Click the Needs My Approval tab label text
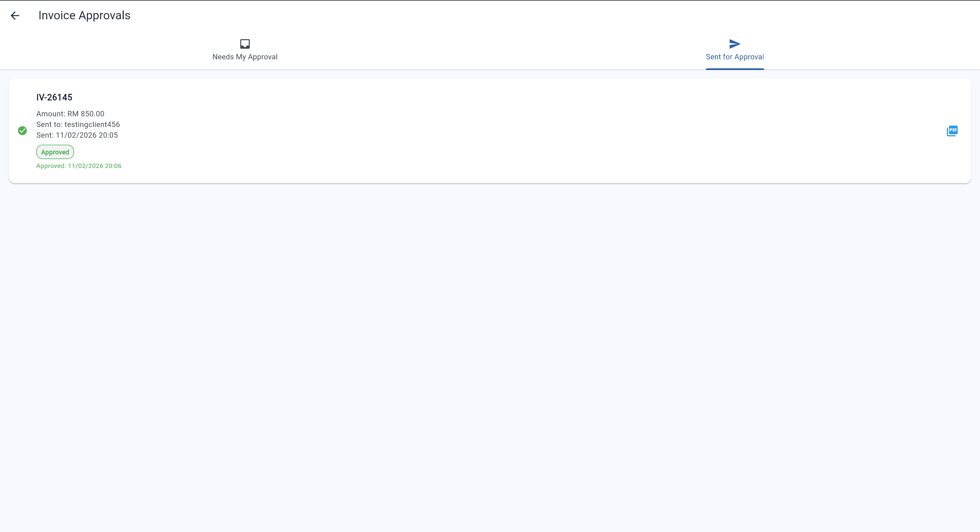Image resolution: width=980 pixels, height=532 pixels. click(245, 57)
